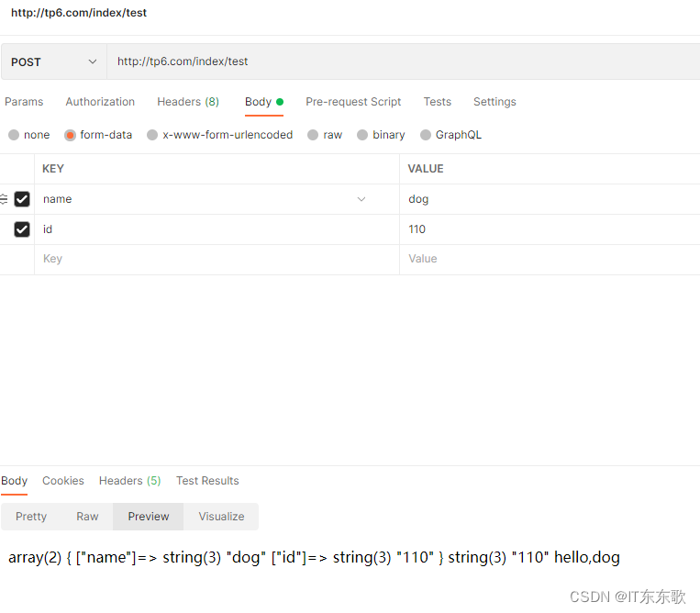Select the form-data radio button
700x613 pixels.
[x=70, y=135]
